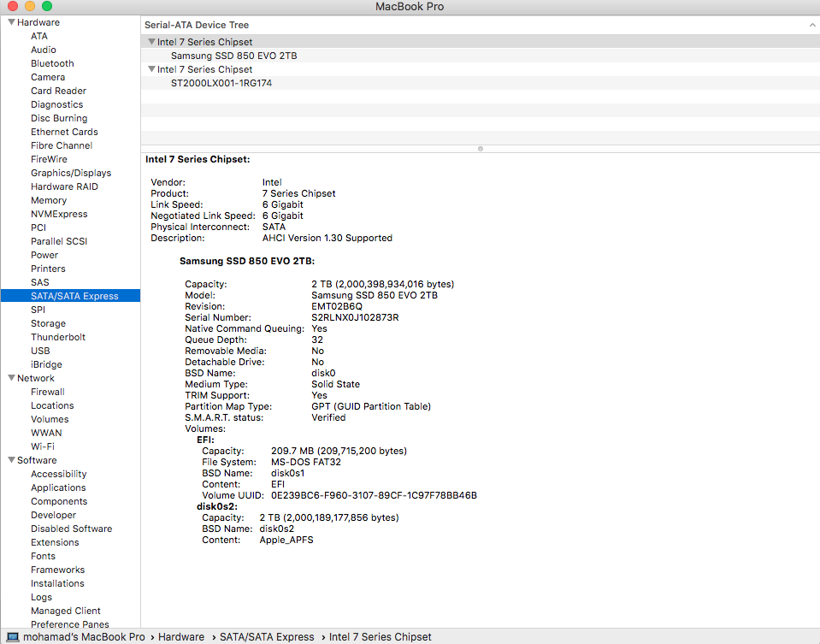The image size is (820, 644).
Task: Click the MacBook Pro computer icon in path bar
Action: click(x=13, y=636)
